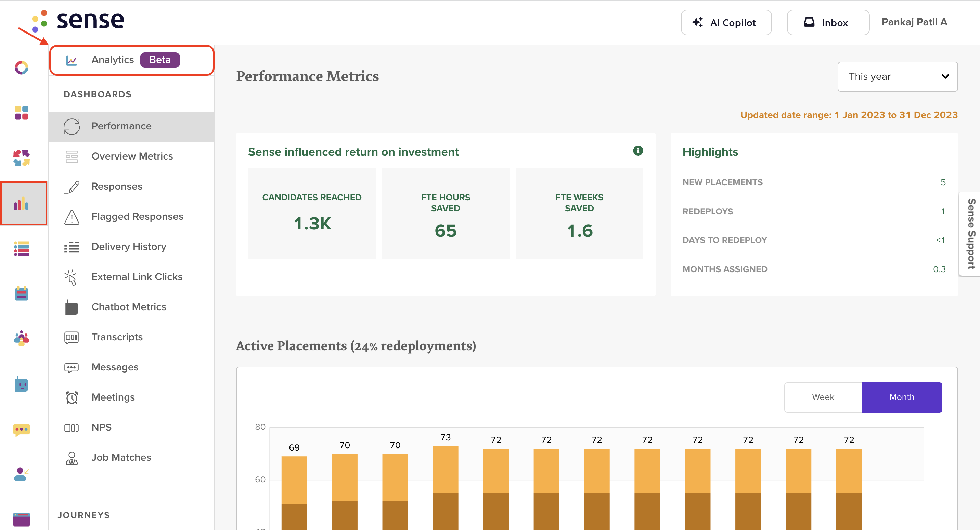
Task: Click the Overview Metrics rows icon
Action: coord(72,156)
